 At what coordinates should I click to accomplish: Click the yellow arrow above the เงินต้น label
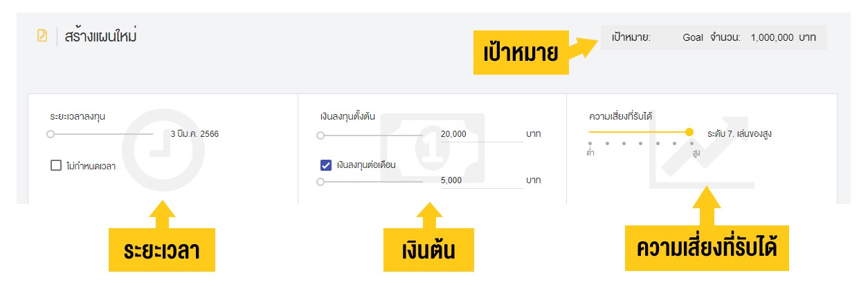tap(429, 214)
